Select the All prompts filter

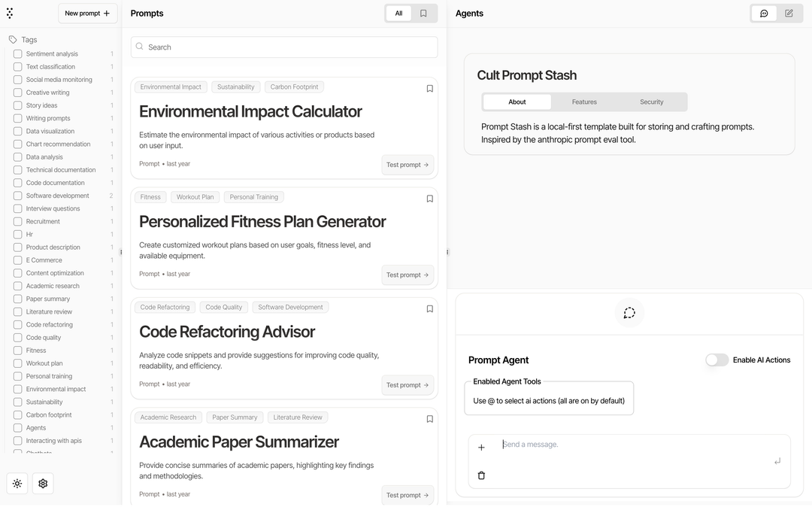pos(398,14)
